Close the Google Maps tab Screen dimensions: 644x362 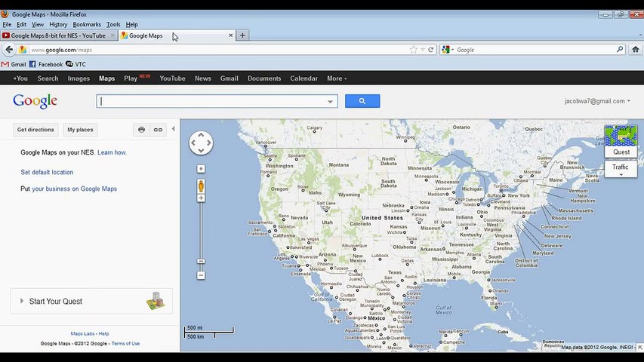231,35
